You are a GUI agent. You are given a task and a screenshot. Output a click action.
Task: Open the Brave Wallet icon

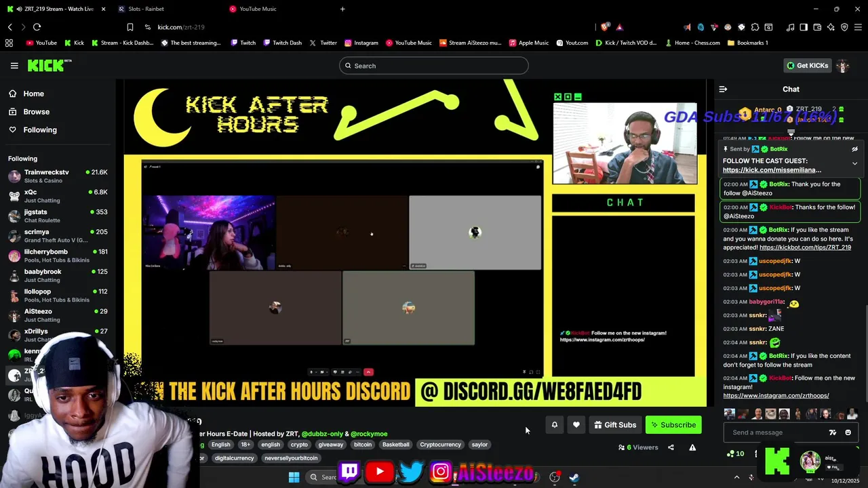pos(817,27)
